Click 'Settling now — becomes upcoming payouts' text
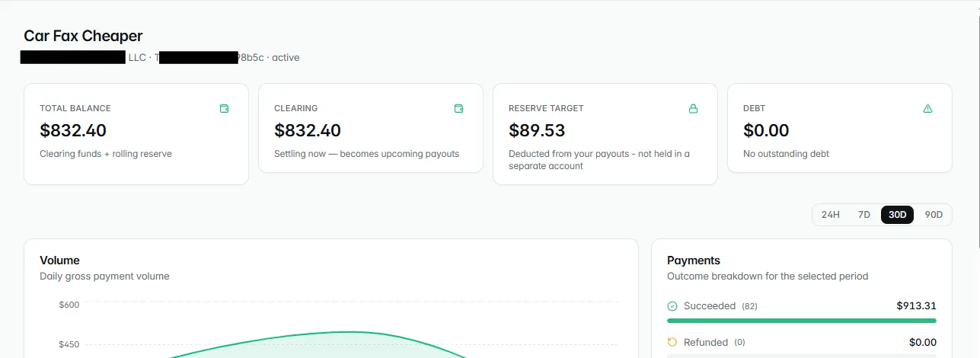 [x=367, y=154]
